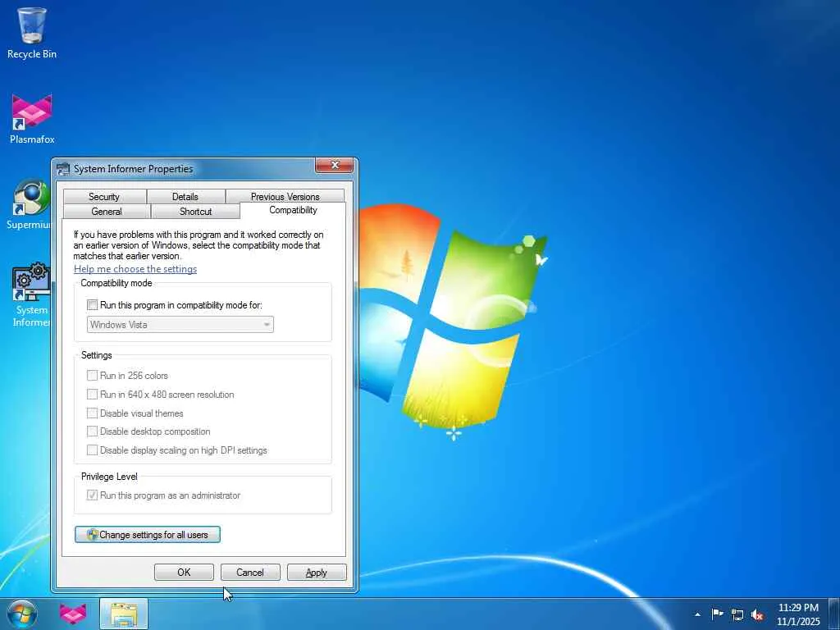The width and height of the screenshot is (840, 630).
Task: Click the properties dialog title bar icon
Action: [x=63, y=169]
